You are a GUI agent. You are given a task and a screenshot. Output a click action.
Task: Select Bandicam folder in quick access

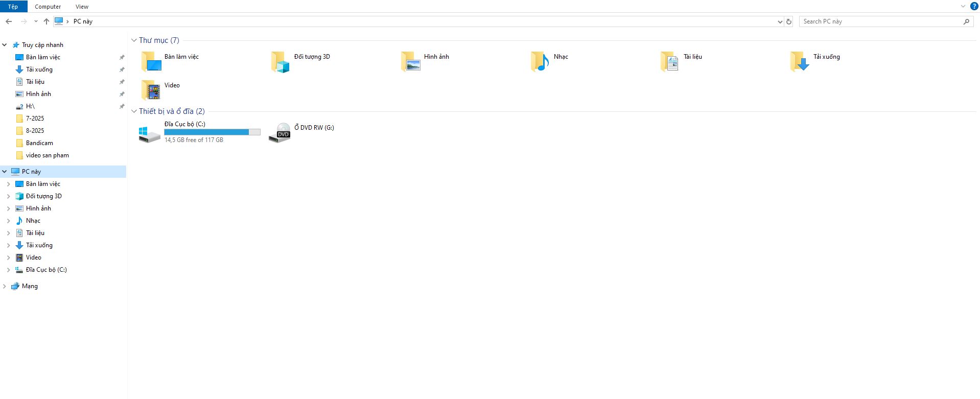[x=39, y=143]
